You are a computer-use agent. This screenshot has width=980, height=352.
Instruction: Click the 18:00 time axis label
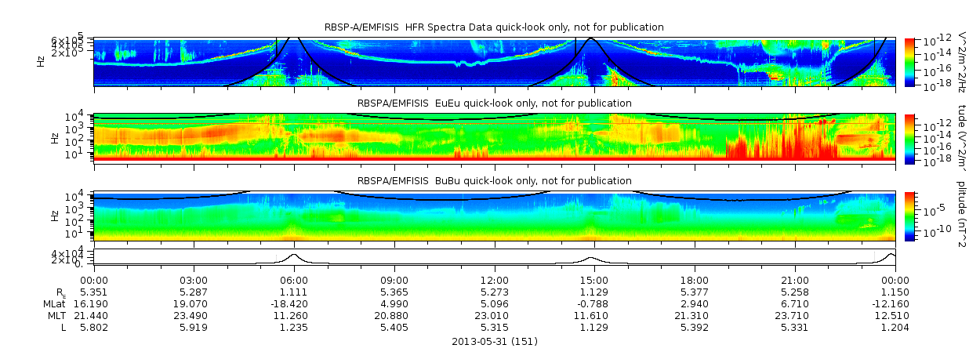(695, 281)
